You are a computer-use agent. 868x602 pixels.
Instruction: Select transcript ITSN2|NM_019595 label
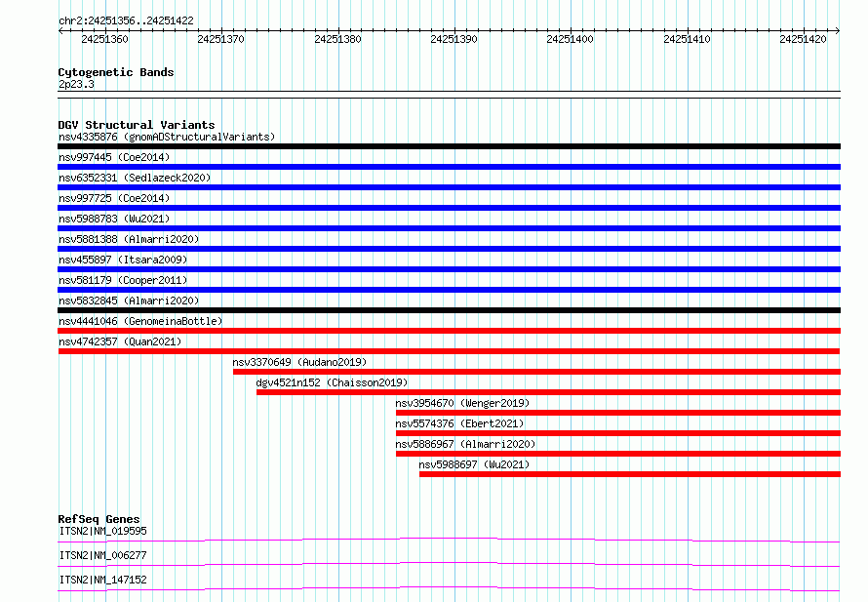click(x=103, y=531)
